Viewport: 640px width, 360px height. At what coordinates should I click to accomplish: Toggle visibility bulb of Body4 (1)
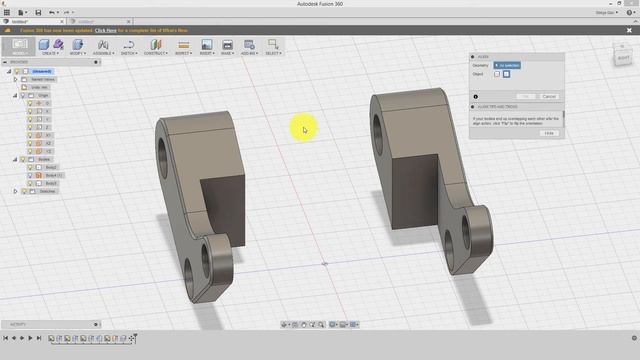tap(30, 175)
